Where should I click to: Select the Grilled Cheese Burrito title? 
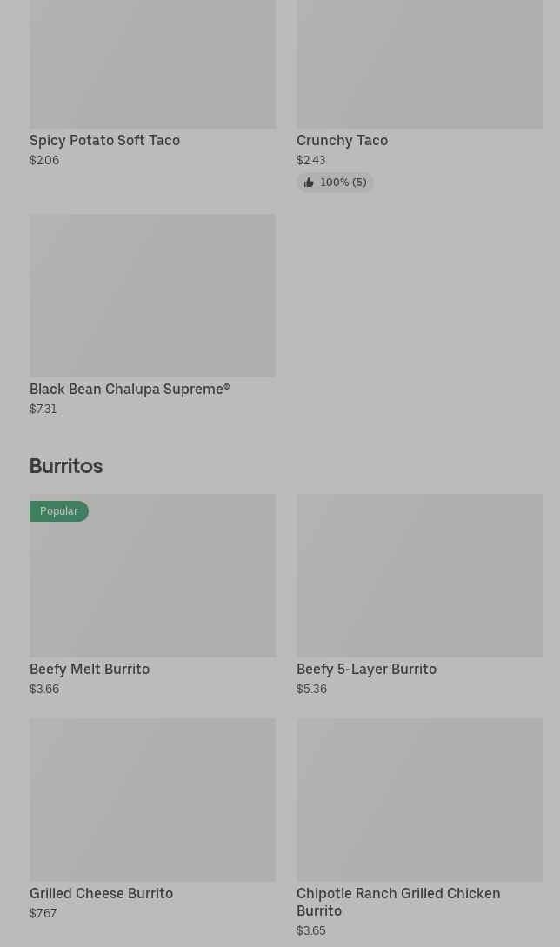click(x=101, y=893)
